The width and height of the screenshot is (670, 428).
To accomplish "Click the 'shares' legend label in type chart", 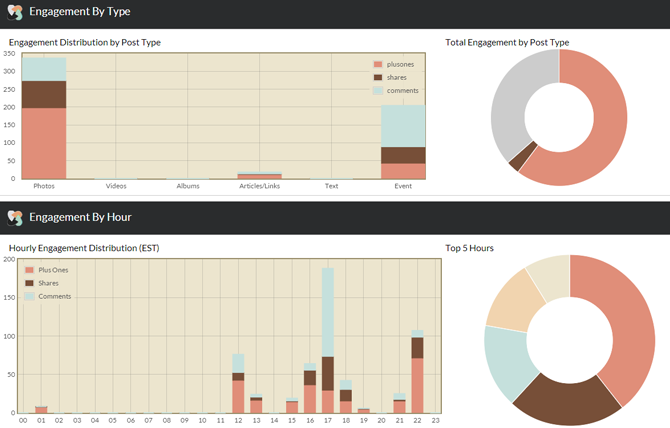I will tap(397, 77).
